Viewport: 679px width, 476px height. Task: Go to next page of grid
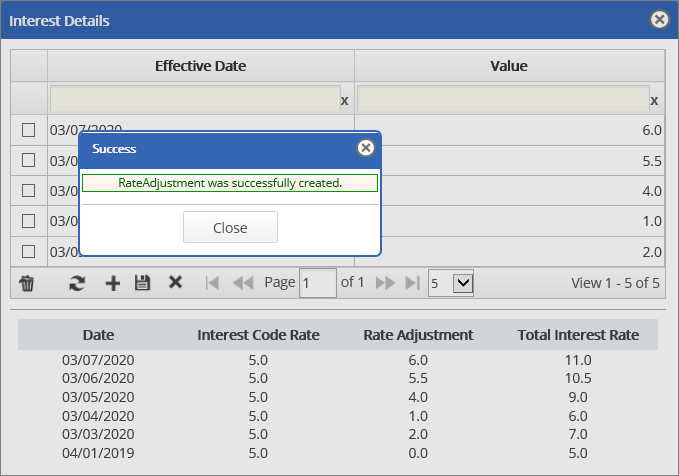pyautogui.click(x=385, y=283)
